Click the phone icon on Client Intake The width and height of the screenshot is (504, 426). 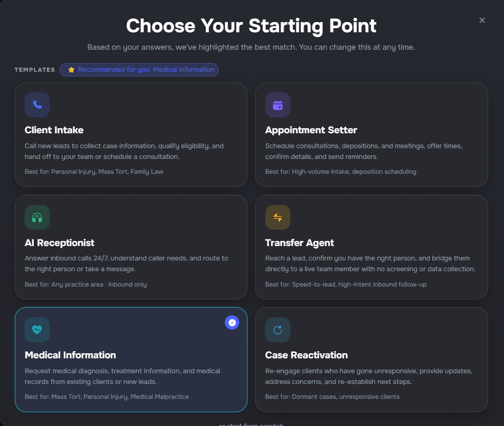point(37,105)
